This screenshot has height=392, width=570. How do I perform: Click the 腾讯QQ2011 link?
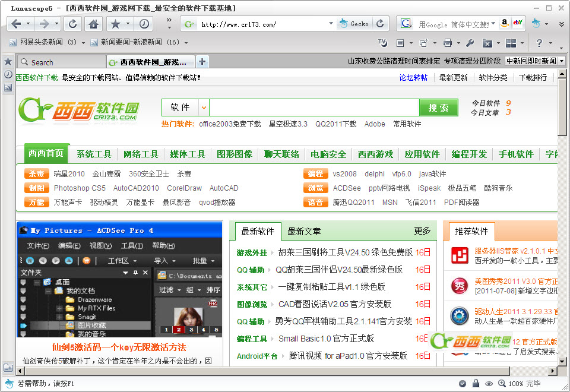(353, 202)
